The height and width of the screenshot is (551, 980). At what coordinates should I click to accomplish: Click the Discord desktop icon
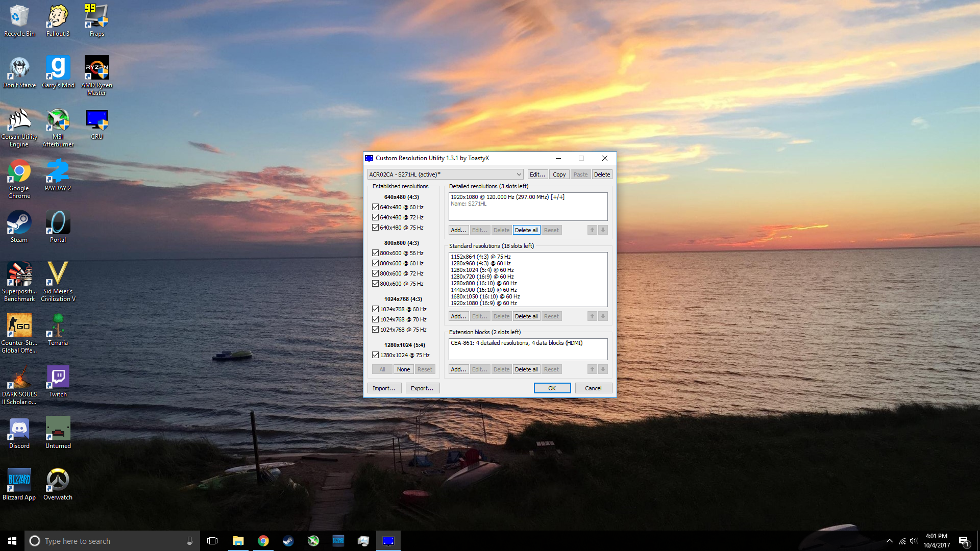click(x=19, y=429)
